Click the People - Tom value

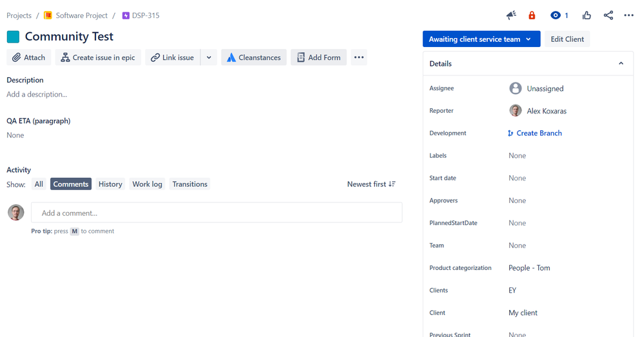(x=529, y=267)
